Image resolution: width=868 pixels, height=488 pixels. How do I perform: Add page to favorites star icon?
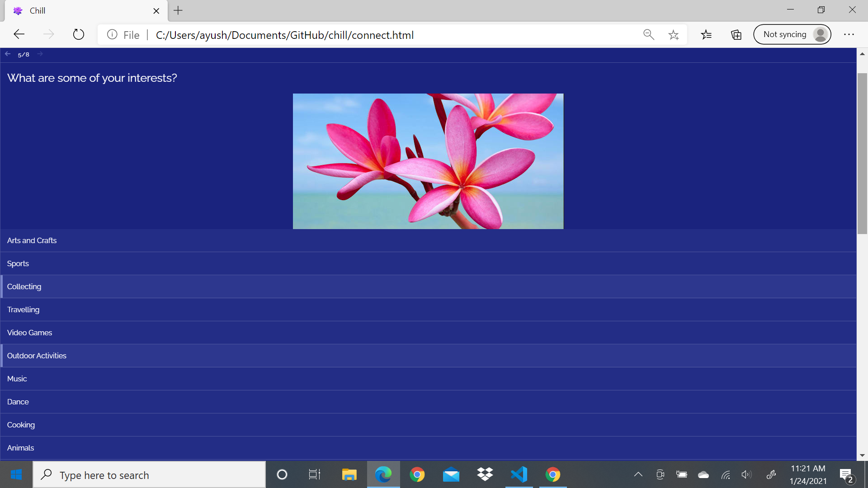tap(673, 35)
